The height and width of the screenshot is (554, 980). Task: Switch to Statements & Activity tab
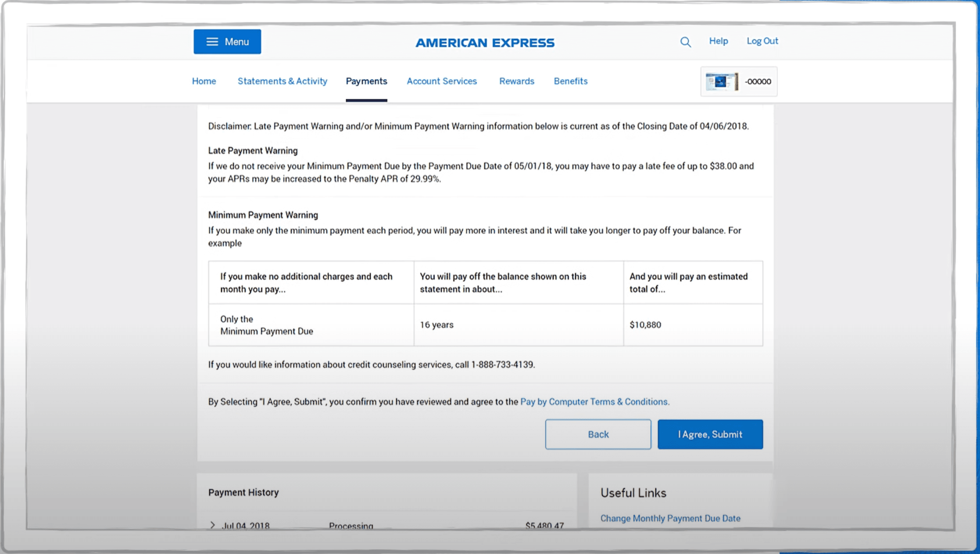(x=283, y=81)
